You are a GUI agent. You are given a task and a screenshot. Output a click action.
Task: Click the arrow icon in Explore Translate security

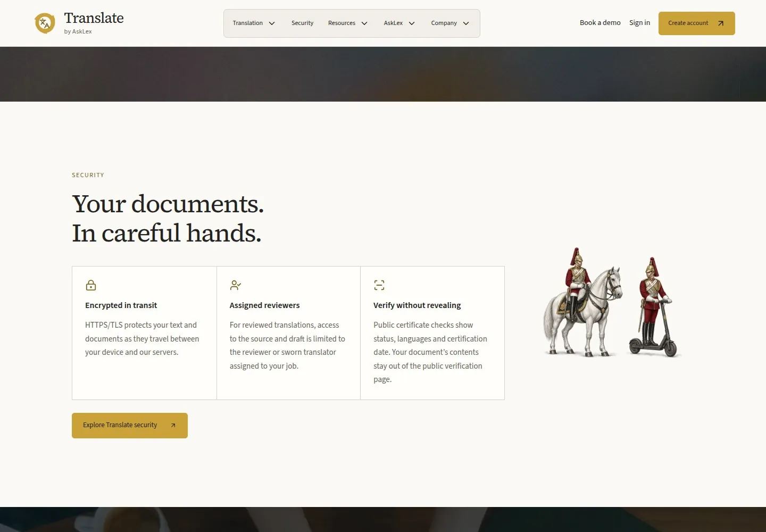[x=173, y=425]
